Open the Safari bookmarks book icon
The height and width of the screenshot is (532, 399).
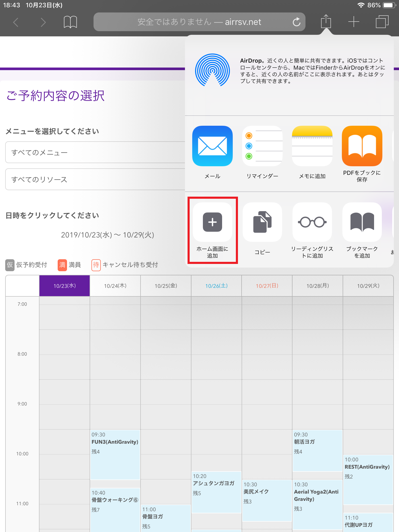coord(70,22)
